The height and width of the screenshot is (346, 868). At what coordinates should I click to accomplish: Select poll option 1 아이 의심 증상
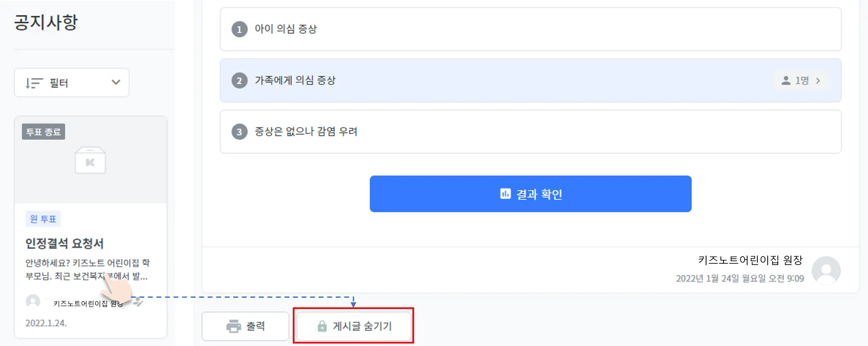(x=530, y=29)
